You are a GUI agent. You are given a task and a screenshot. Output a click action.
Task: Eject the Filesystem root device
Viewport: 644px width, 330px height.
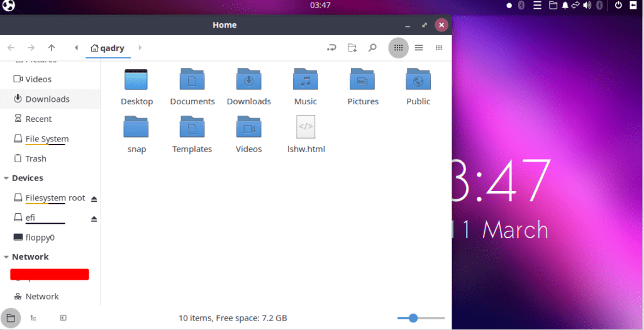(94, 199)
